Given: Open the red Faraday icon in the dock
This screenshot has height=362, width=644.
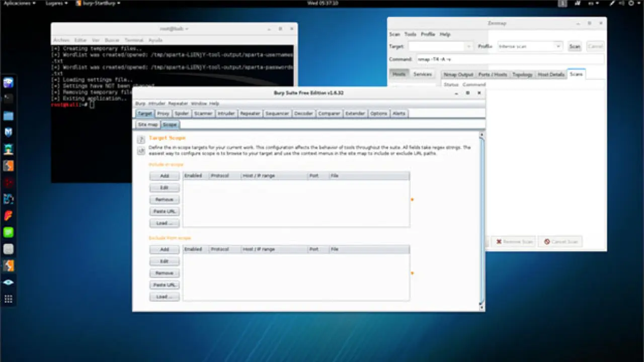Looking at the screenshot, I should pyautogui.click(x=9, y=216).
